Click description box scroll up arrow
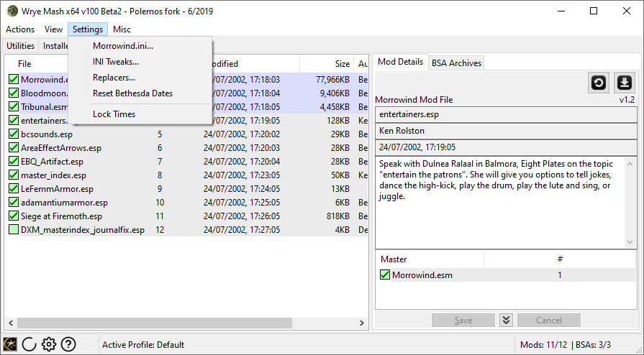This screenshot has height=355, width=644. coord(630,164)
